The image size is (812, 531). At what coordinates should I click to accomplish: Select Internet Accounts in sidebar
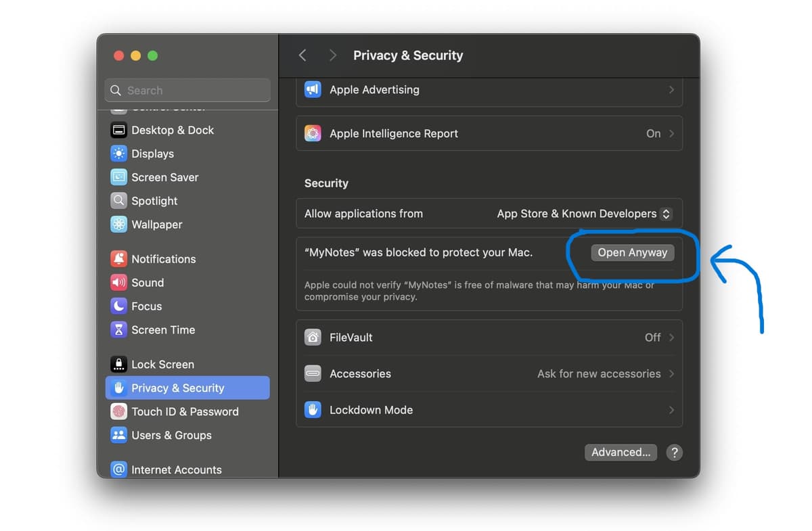click(x=187, y=469)
